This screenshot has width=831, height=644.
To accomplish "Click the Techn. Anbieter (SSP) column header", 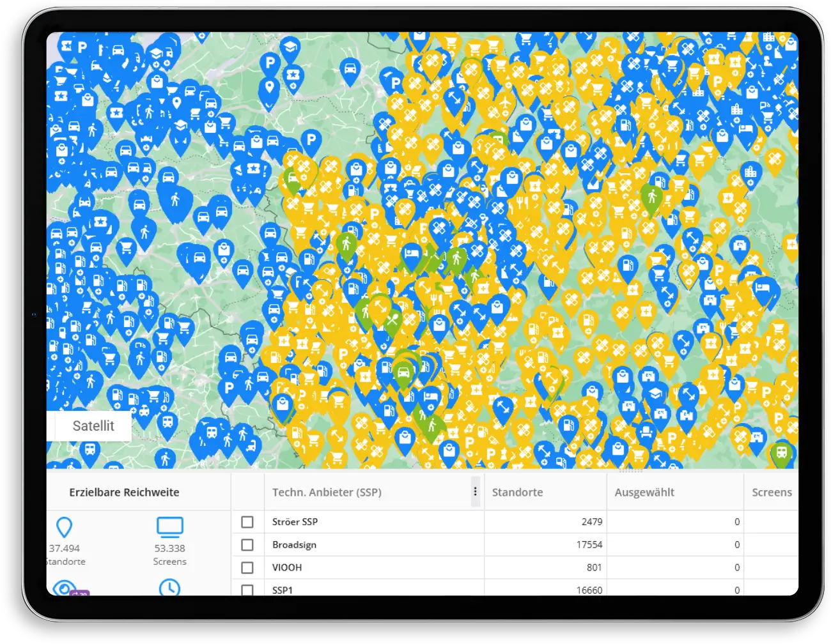I will tap(327, 493).
